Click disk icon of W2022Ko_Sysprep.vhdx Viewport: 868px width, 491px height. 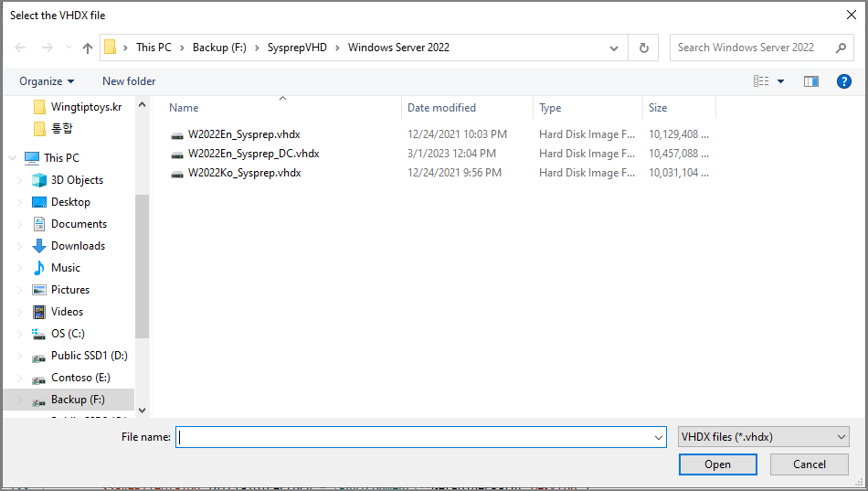point(177,174)
